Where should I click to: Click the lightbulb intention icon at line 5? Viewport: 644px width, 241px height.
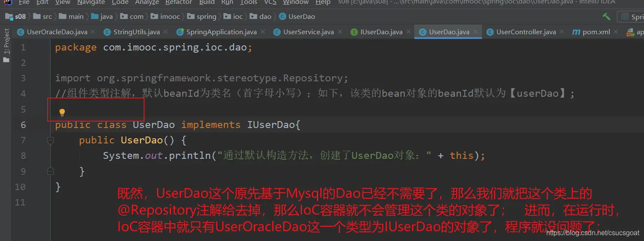pyautogui.click(x=62, y=113)
